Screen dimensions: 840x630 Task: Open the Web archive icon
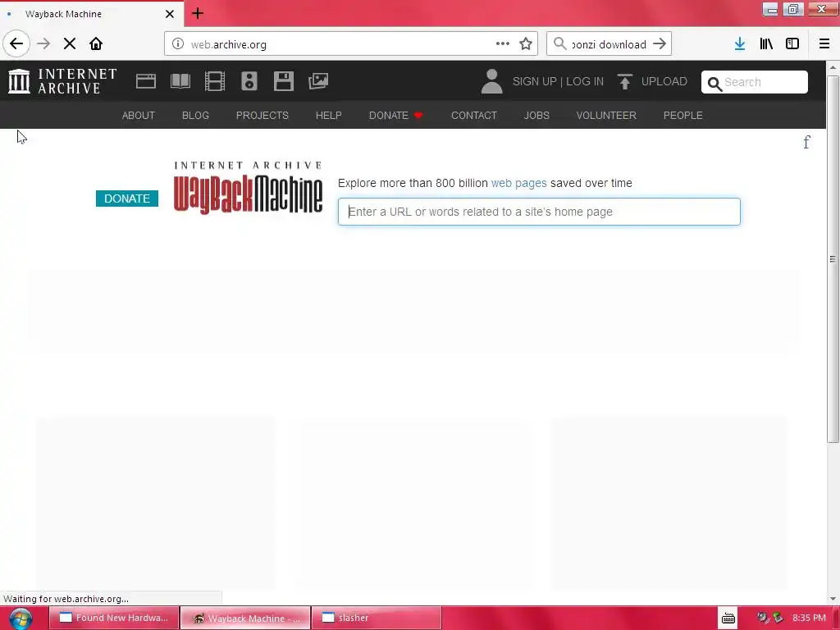[x=146, y=81]
